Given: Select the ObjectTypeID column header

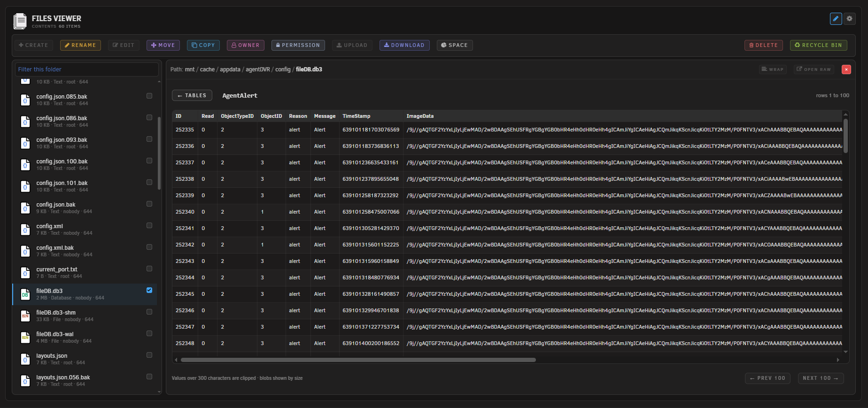Looking at the screenshot, I should tap(237, 116).
